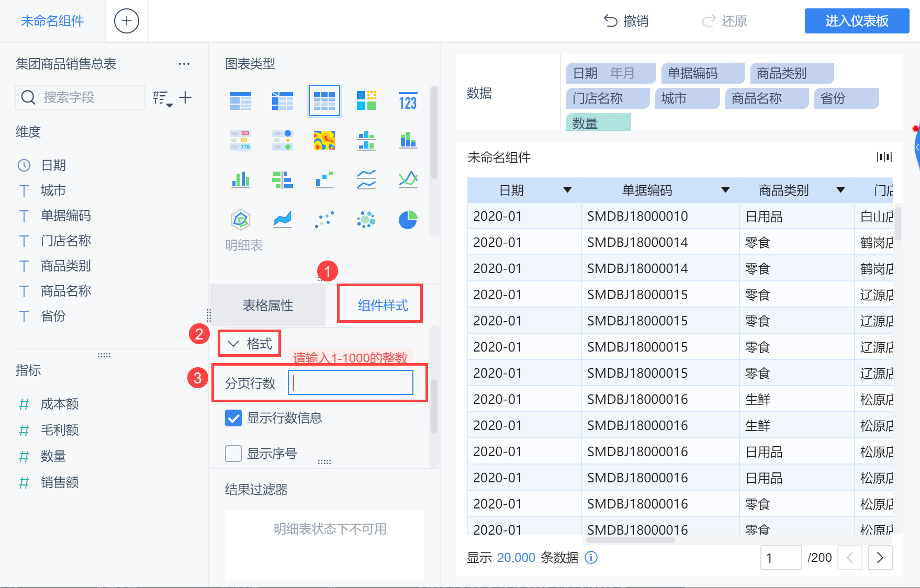This screenshot has height=588, width=920.
Task: Add a new component with plus circle
Action: (x=127, y=21)
